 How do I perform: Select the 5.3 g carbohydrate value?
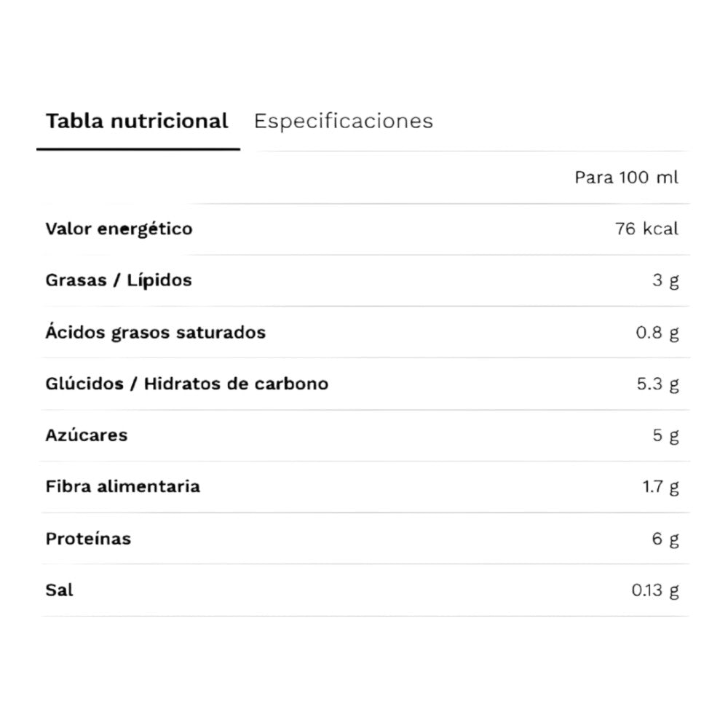click(x=657, y=384)
